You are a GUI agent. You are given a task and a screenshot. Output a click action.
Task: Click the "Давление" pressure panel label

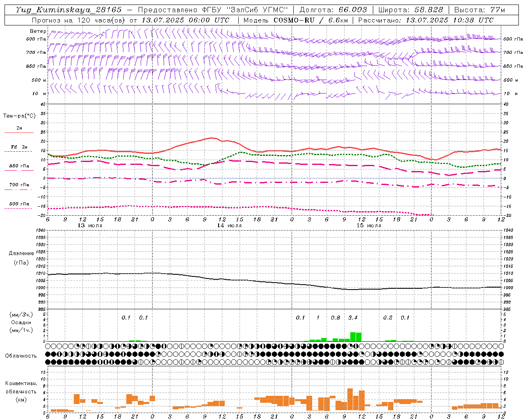[21, 253]
